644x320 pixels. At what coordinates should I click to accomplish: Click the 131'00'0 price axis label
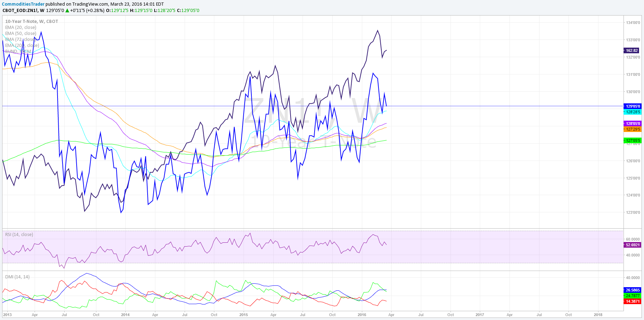633,74
